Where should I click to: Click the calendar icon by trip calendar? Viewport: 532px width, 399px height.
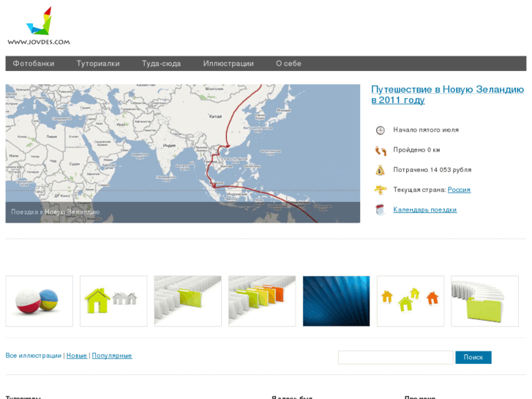pos(381,209)
